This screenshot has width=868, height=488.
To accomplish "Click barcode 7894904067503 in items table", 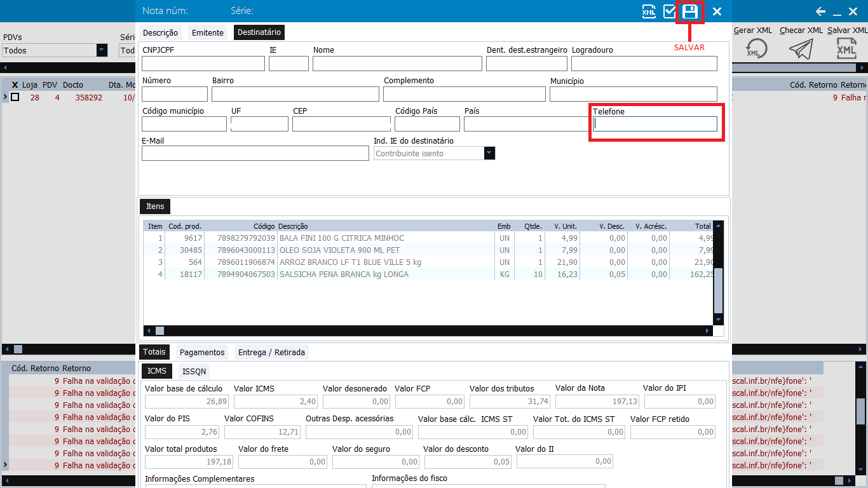I will tap(246, 274).
